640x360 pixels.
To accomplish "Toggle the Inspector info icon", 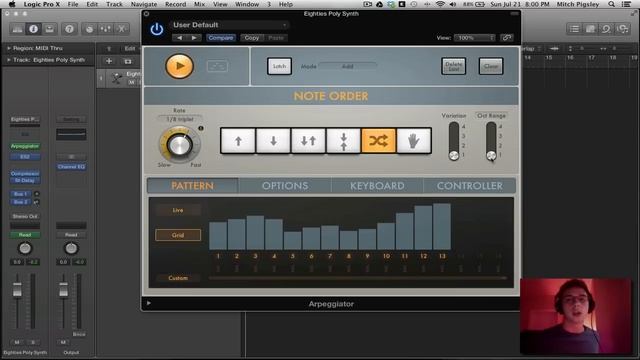I will 33,29.
